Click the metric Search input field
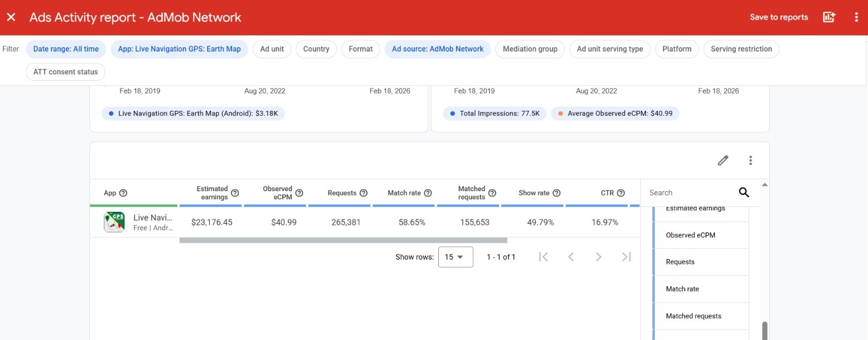This screenshot has width=868, height=340. [689, 193]
